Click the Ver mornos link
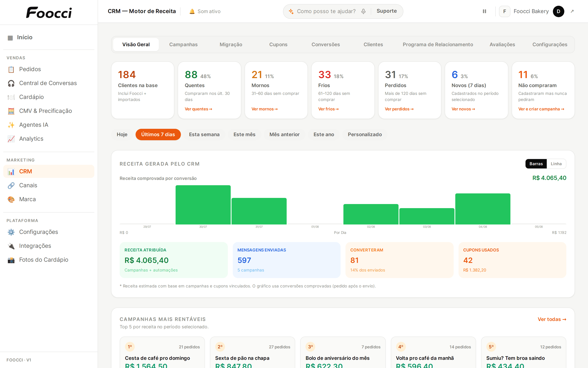588x368 pixels. coord(264,109)
